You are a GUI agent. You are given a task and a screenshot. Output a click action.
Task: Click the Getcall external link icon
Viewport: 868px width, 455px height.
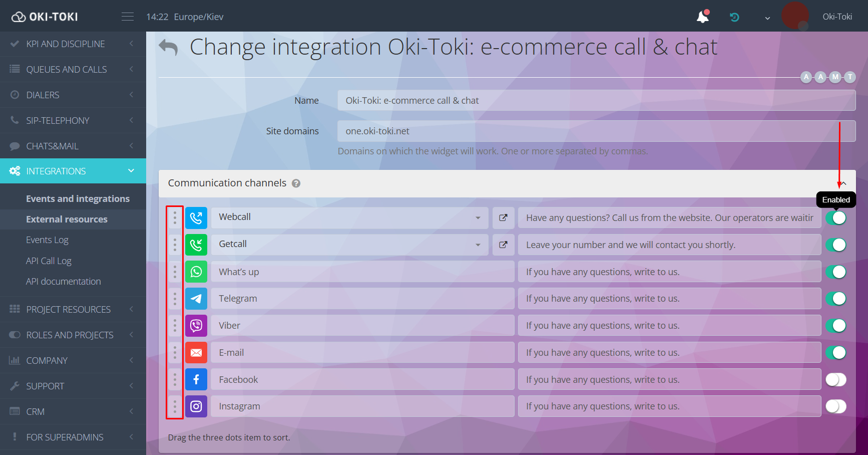coord(503,245)
